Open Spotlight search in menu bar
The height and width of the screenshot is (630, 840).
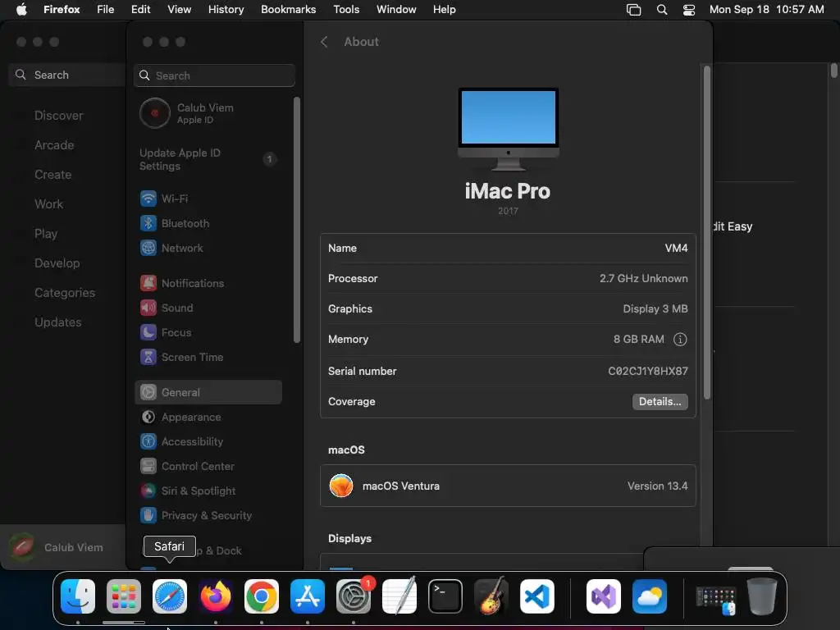[x=662, y=9]
